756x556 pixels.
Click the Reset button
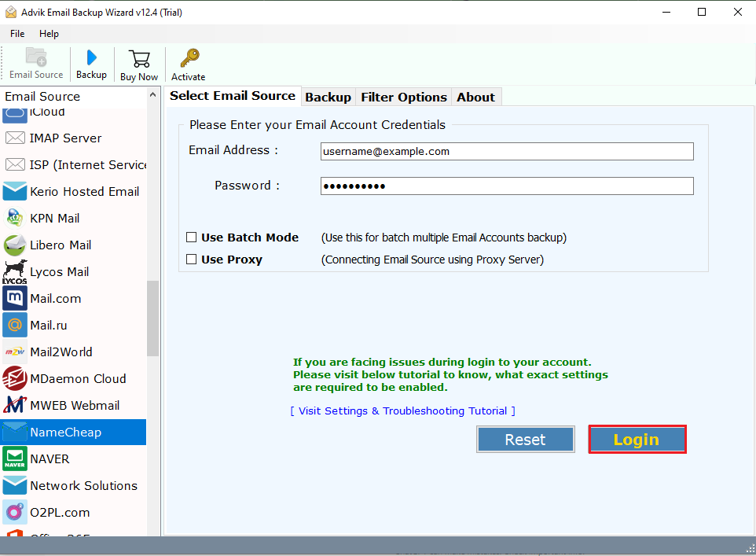tap(526, 440)
